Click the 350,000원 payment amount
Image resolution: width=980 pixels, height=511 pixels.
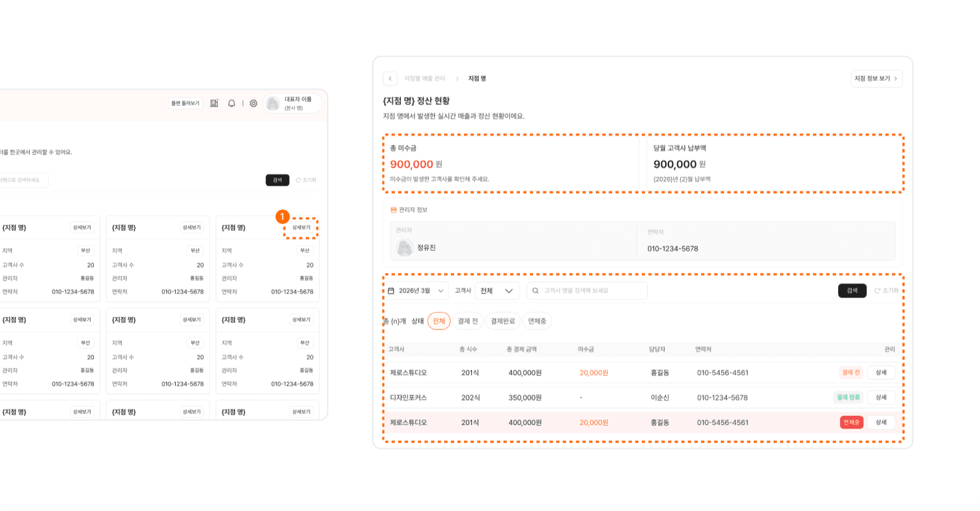[525, 398]
